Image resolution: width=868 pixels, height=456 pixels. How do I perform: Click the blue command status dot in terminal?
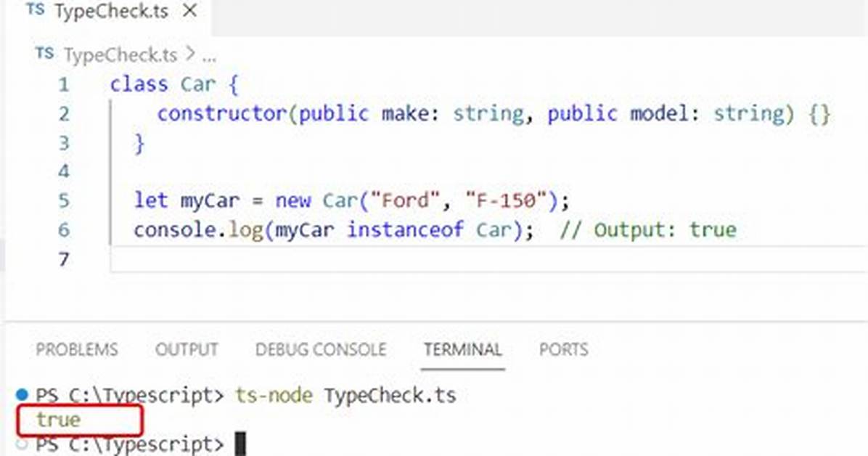pos(22,394)
